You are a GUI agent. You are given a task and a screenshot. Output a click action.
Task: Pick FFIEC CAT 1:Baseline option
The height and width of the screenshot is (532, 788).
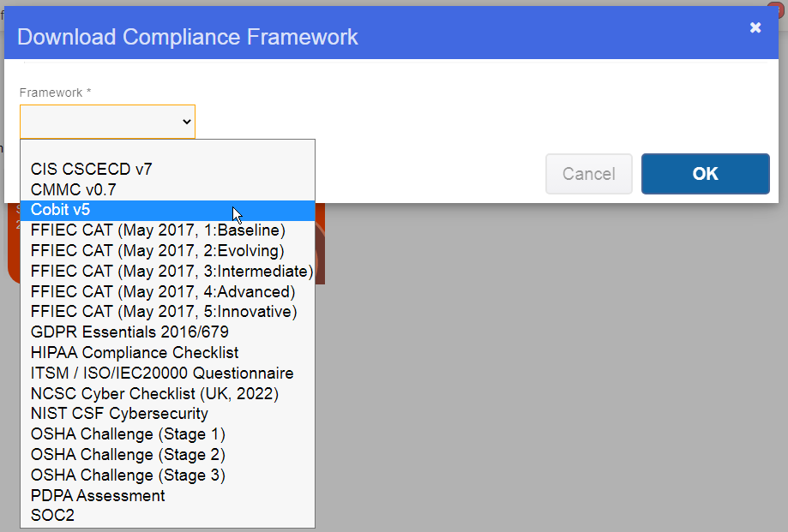coord(167,230)
